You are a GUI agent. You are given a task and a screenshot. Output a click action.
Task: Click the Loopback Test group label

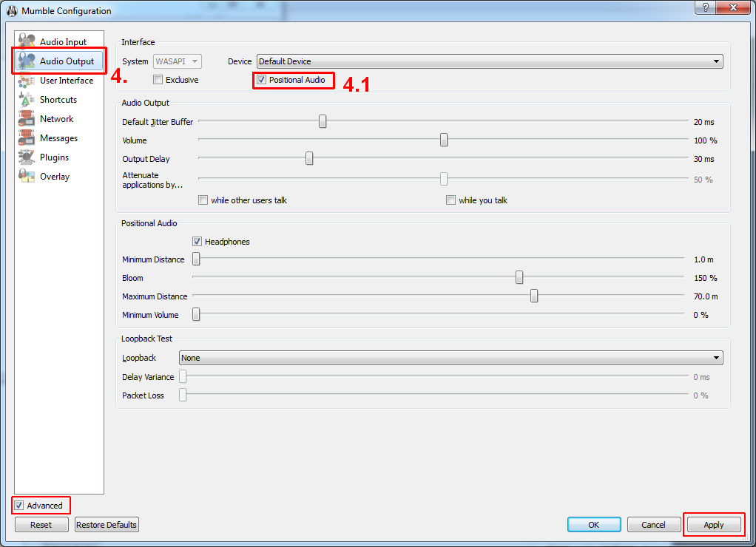point(146,339)
